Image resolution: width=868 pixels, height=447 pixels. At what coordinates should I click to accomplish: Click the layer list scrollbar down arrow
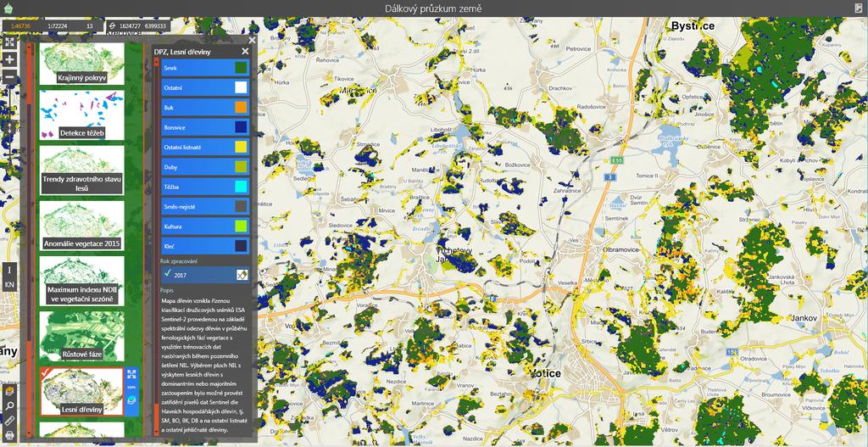[30, 434]
